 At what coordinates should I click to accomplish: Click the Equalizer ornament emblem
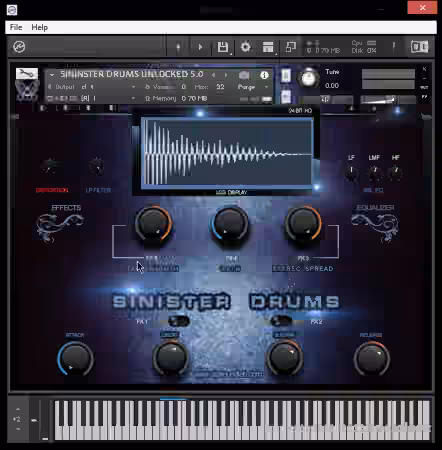tap(375, 227)
